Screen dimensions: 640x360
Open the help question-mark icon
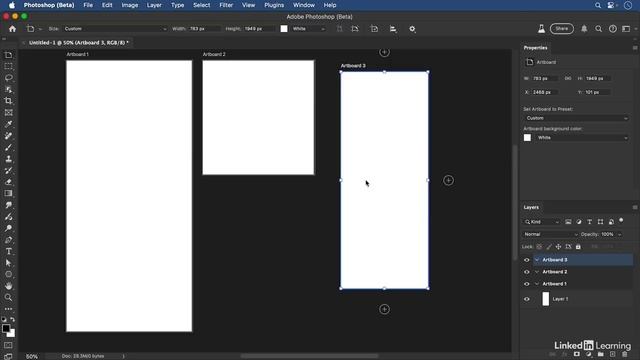coord(613,29)
